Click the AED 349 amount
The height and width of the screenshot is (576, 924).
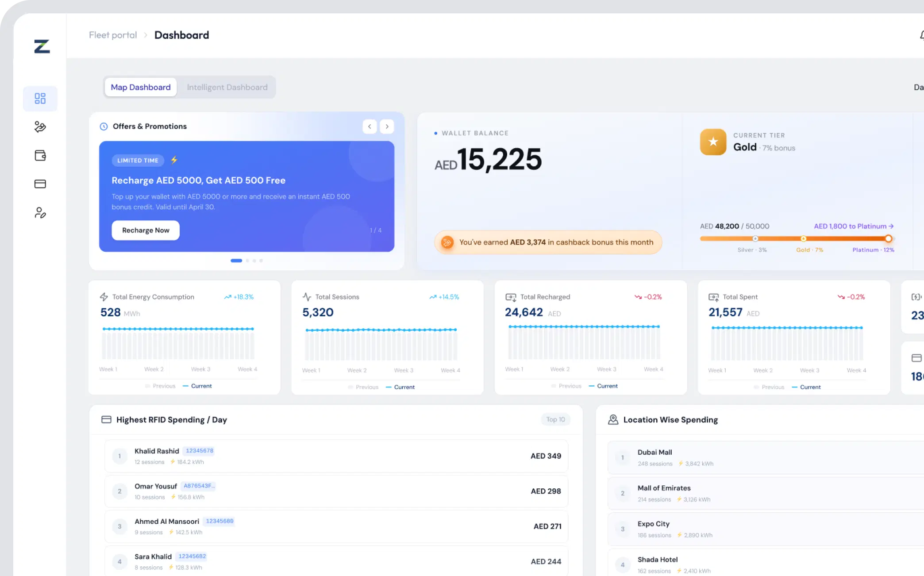coord(546,456)
